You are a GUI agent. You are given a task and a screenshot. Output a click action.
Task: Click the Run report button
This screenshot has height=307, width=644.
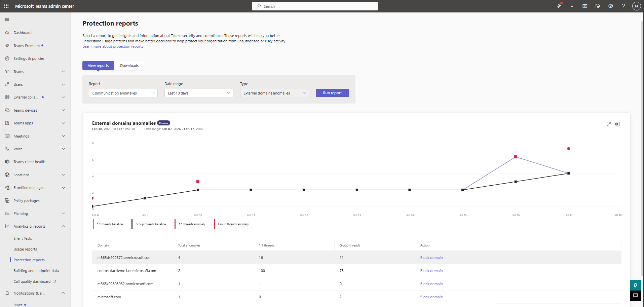(x=332, y=93)
